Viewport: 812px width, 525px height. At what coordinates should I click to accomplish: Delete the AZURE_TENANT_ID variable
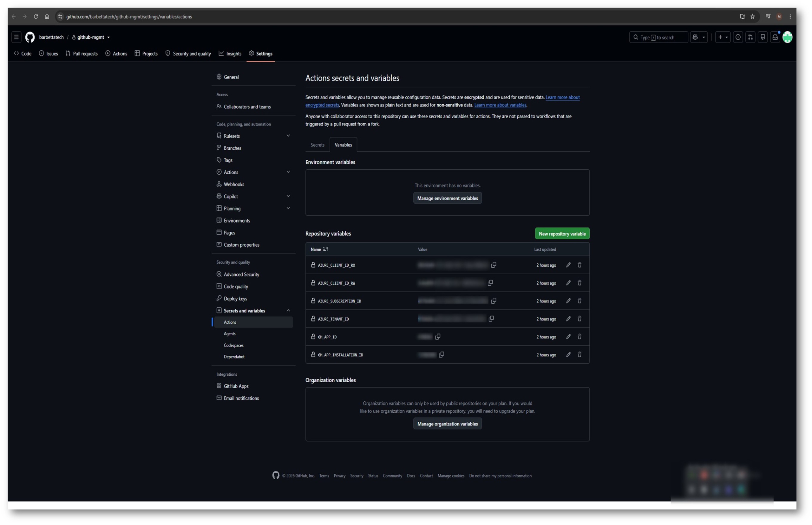579,319
